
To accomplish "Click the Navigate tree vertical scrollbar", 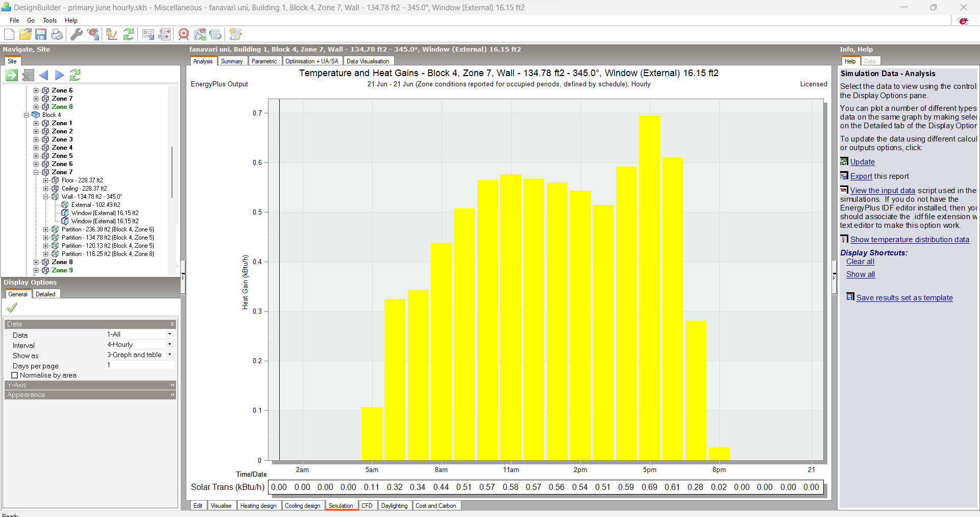I will point(172,172).
